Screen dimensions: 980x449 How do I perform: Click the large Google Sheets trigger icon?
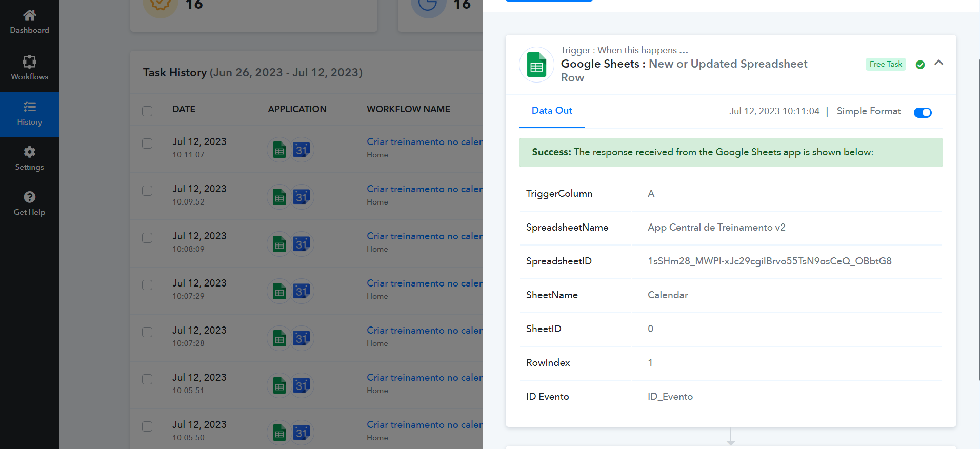536,65
